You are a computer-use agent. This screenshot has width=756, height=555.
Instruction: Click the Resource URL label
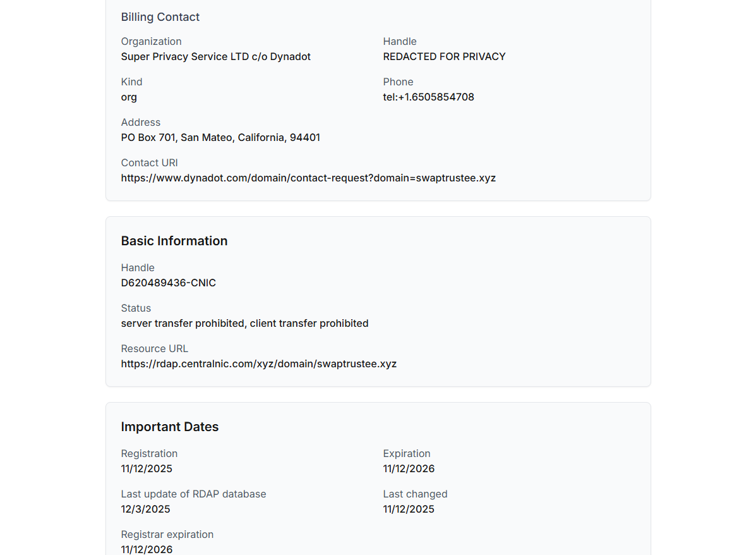[154, 349]
